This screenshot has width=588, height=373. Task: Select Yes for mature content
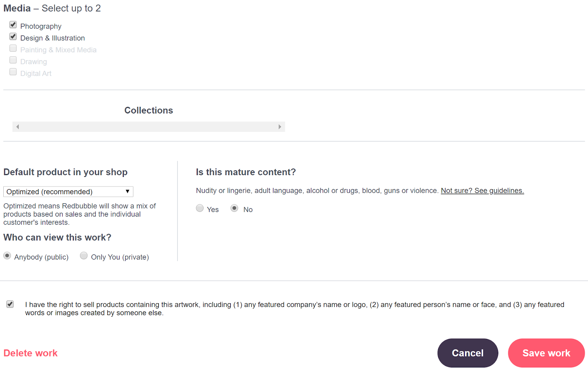(x=200, y=209)
